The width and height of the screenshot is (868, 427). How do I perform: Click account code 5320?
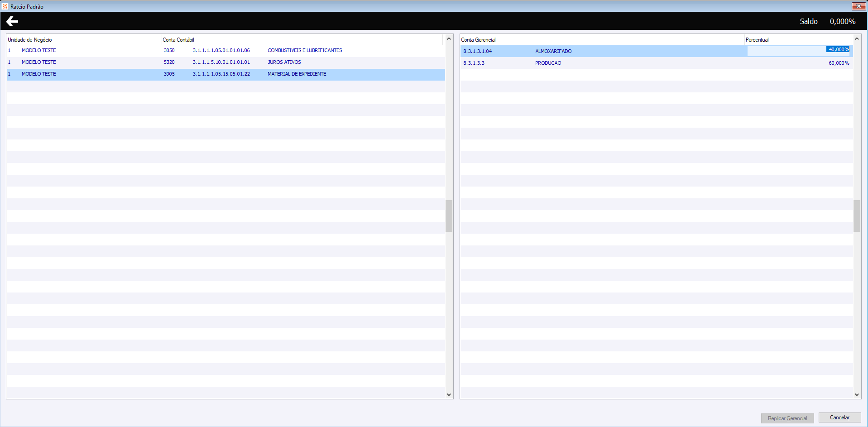tap(169, 62)
